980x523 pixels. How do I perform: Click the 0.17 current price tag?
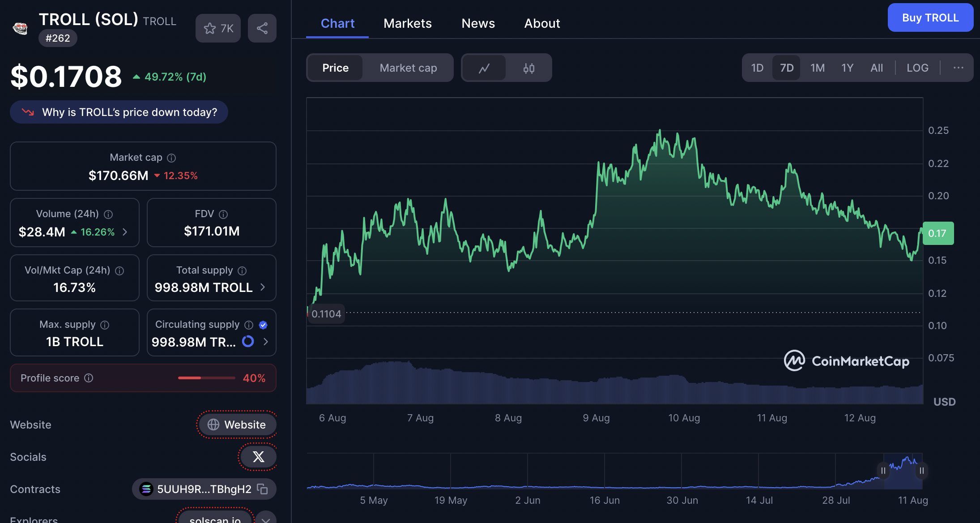click(938, 233)
